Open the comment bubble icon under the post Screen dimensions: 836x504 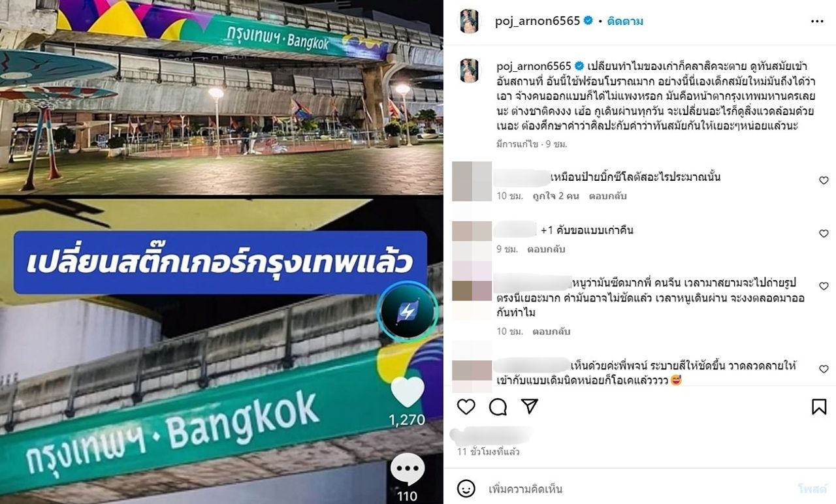pos(498,407)
